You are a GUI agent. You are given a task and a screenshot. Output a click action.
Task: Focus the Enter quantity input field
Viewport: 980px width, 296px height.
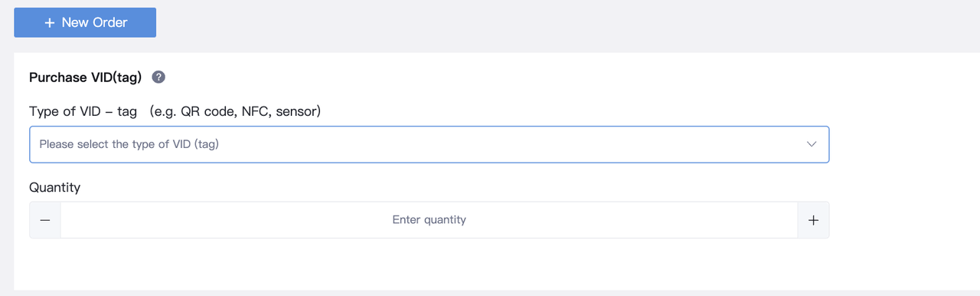coord(429,220)
